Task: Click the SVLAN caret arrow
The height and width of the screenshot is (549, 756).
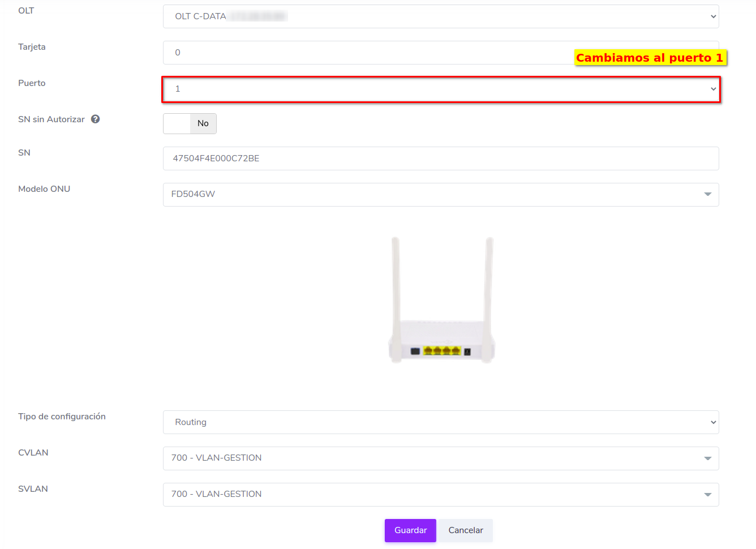Action: 707,495
